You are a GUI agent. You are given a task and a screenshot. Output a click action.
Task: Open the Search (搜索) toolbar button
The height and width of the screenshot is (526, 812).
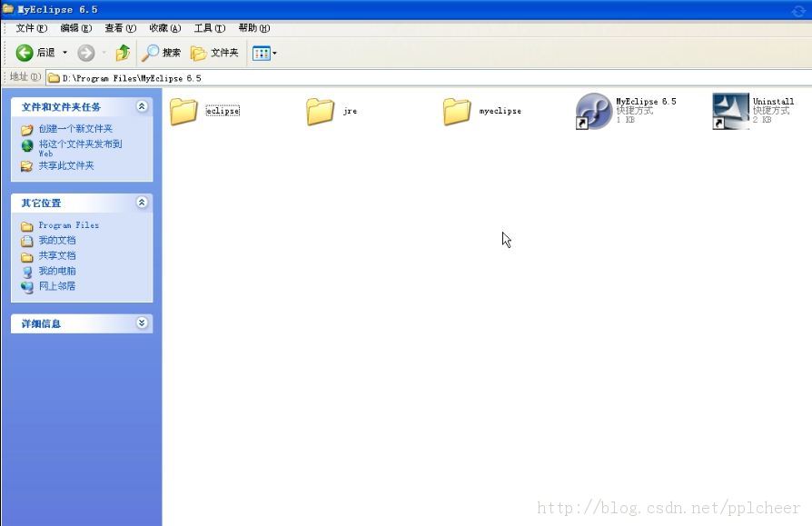click(161, 53)
